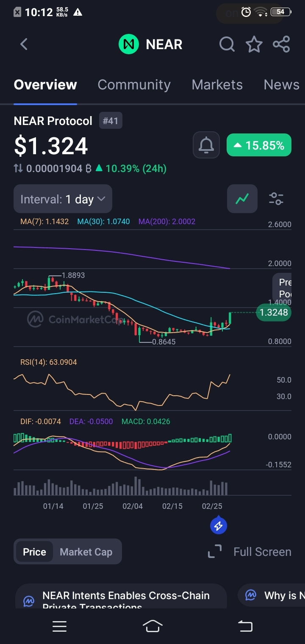Select the Market Cap chart toggle

click(x=86, y=552)
